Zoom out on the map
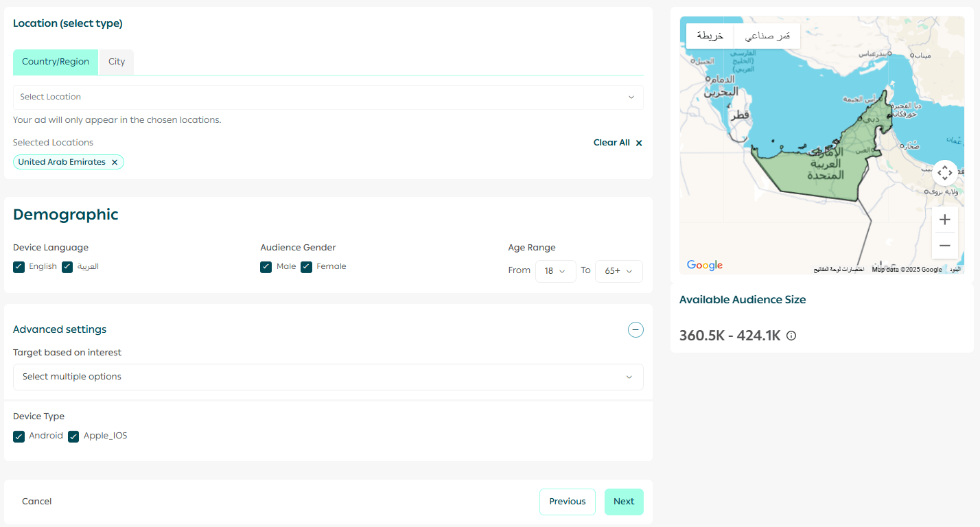Viewport: 980px width, 527px height. 945,246
